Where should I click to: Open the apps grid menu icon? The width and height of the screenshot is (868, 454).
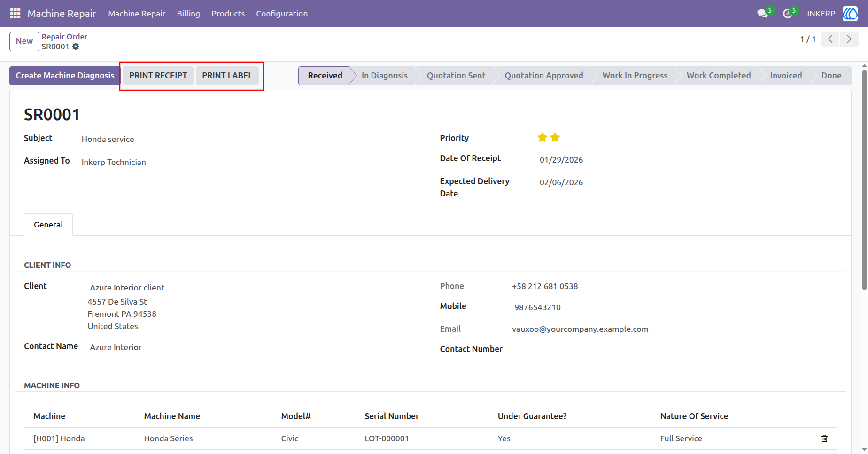pyautogui.click(x=15, y=14)
